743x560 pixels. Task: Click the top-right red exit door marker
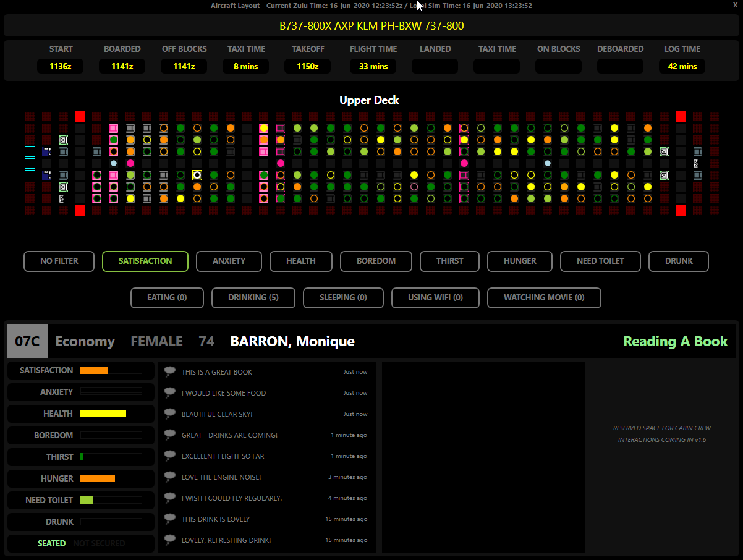click(681, 116)
